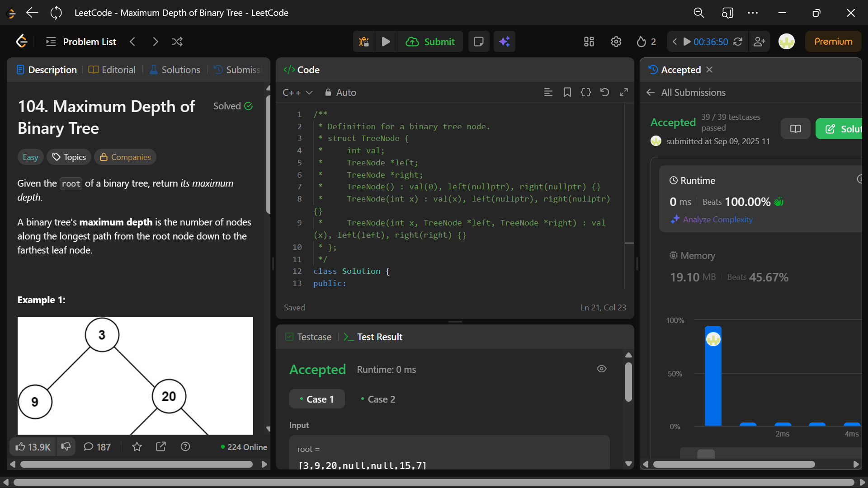Open the C++ language dropdown

pos(297,92)
